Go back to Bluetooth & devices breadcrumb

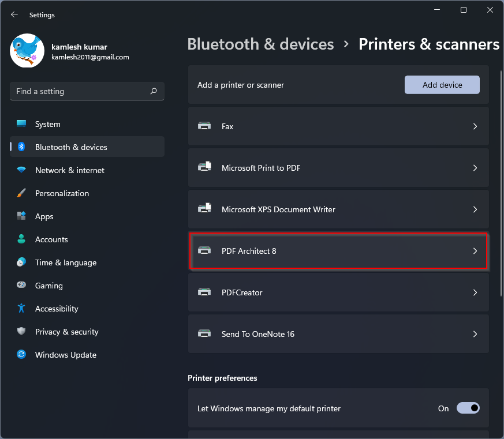[x=261, y=44]
